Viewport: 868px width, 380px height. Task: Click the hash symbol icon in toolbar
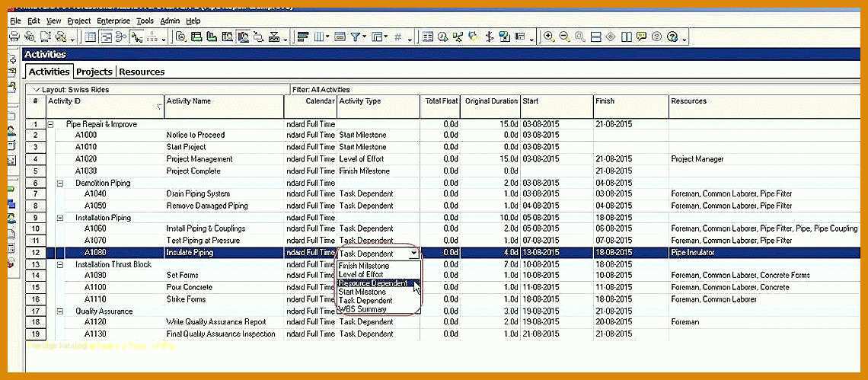(397, 37)
